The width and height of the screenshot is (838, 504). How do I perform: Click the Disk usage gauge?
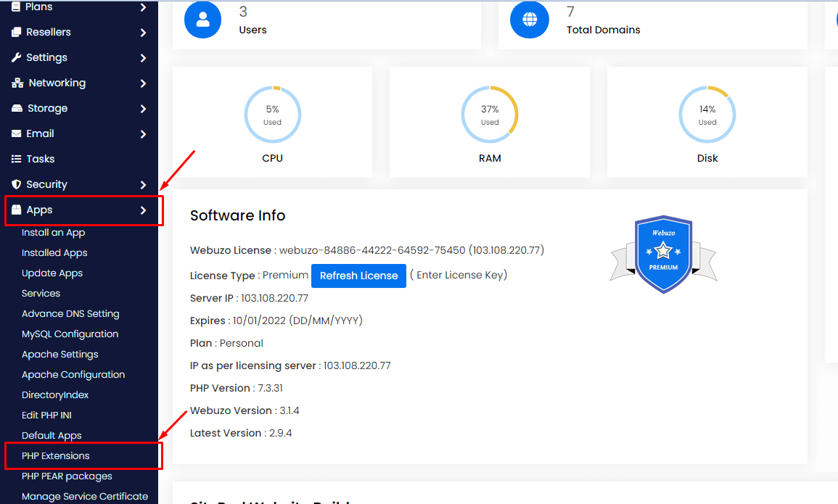pos(707,115)
